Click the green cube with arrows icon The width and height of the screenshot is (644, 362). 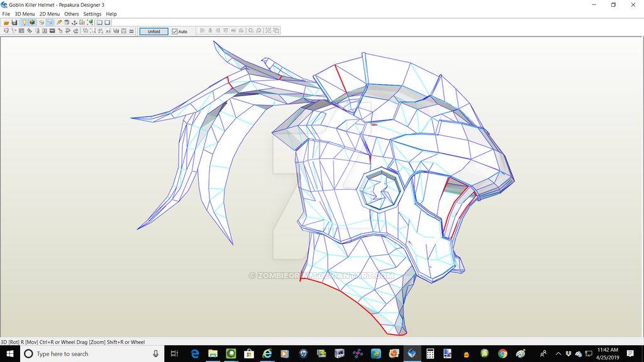(90, 23)
